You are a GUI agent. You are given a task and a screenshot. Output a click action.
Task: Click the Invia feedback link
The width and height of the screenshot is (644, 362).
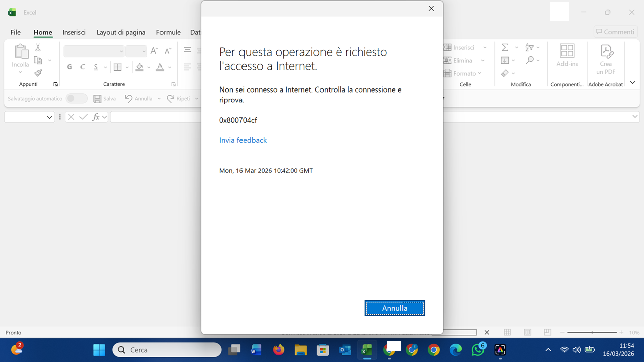click(x=243, y=140)
